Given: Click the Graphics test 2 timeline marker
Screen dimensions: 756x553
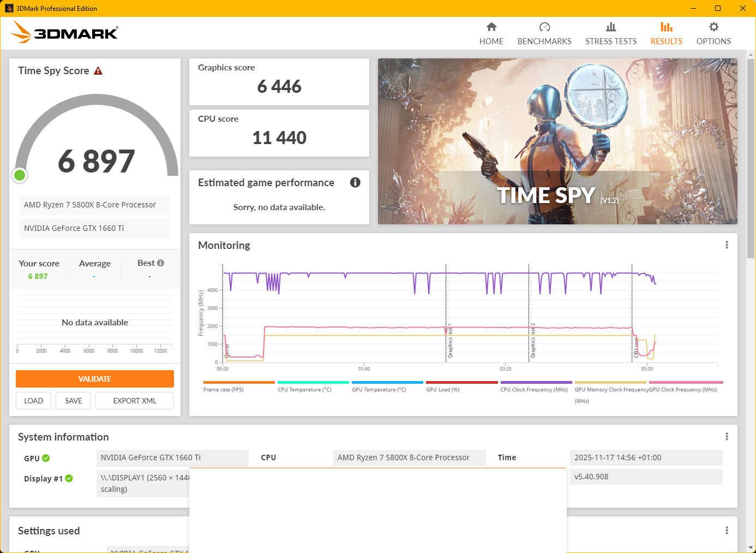Looking at the screenshot, I should pos(532,341).
